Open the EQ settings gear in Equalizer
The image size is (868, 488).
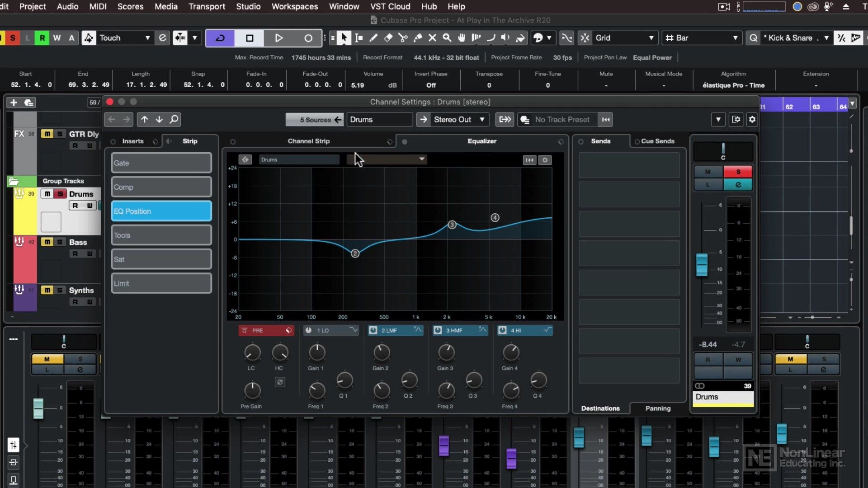(545, 160)
